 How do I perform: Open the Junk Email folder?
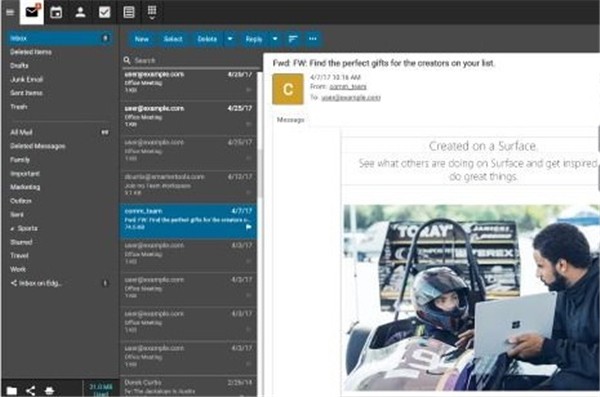tap(26, 79)
